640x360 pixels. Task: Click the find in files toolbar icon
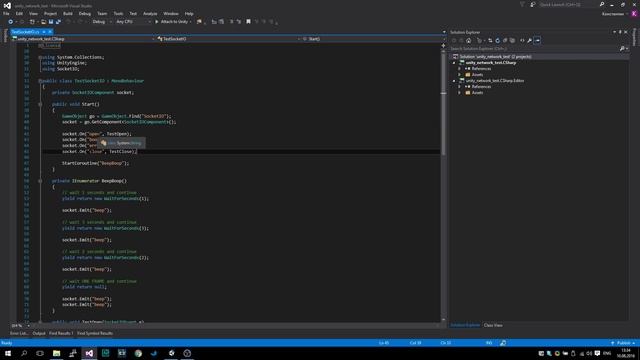199,22
